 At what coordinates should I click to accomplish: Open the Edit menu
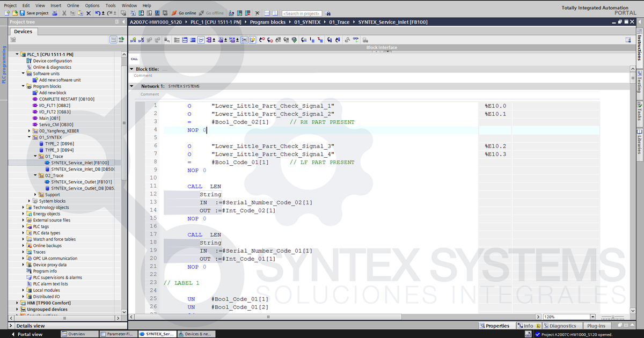coord(26,5)
